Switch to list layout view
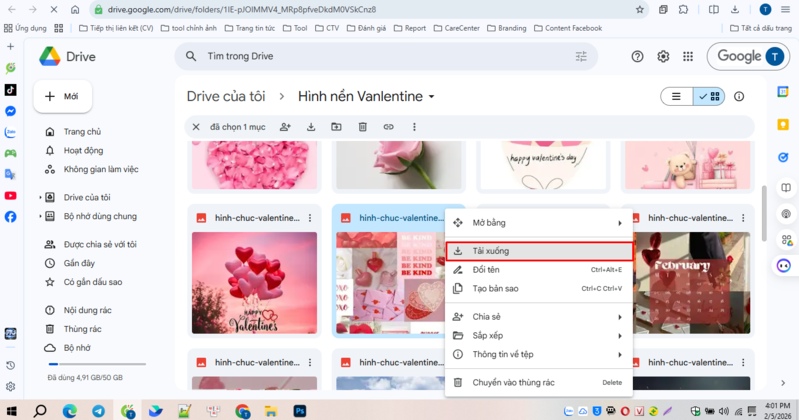The image size is (799, 420). click(676, 96)
